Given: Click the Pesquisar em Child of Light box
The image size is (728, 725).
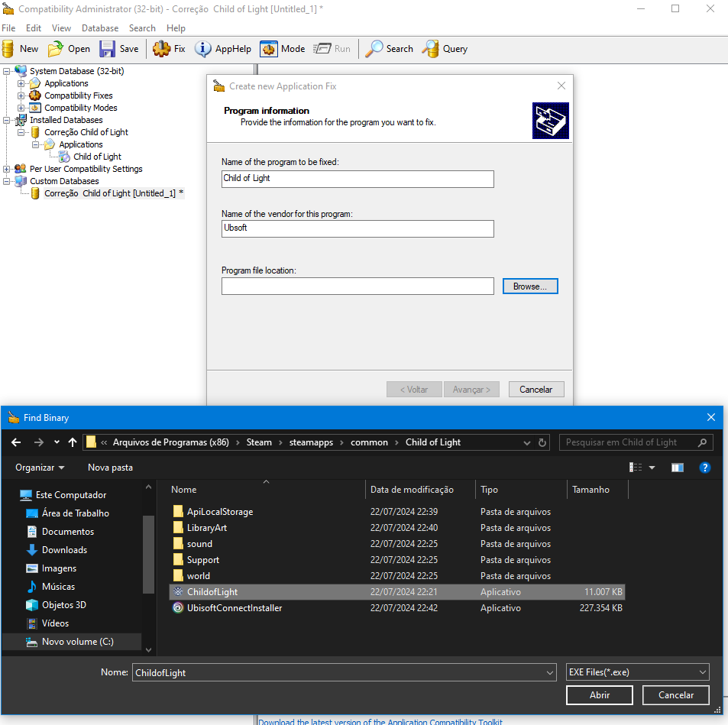Looking at the screenshot, I should [636, 442].
